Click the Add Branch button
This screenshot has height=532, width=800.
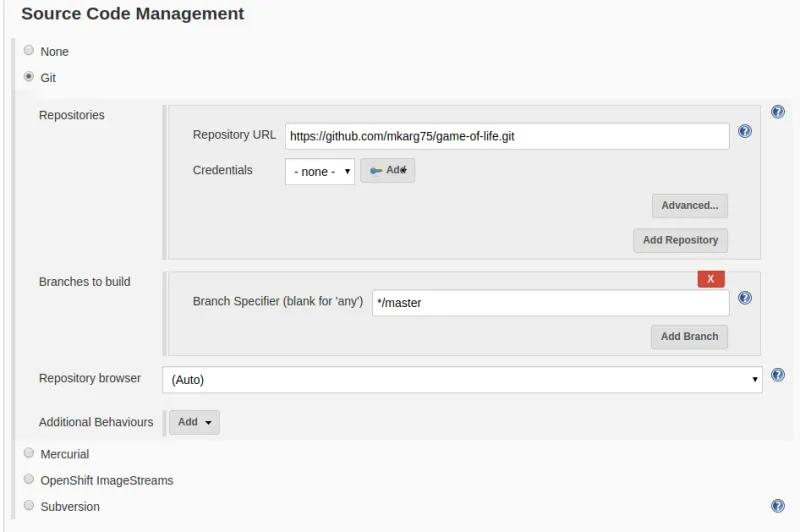[690, 337]
